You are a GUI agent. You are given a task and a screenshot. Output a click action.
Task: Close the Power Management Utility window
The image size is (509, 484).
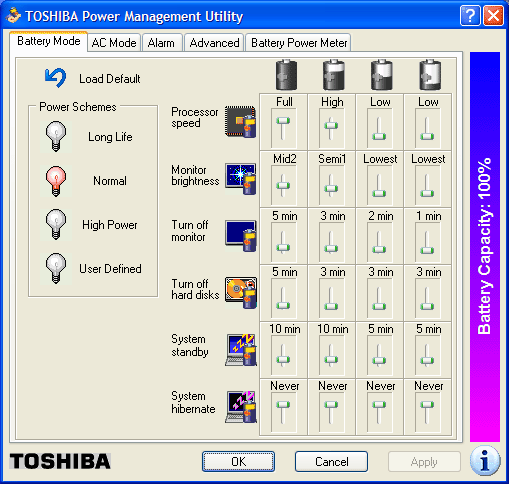(x=493, y=15)
